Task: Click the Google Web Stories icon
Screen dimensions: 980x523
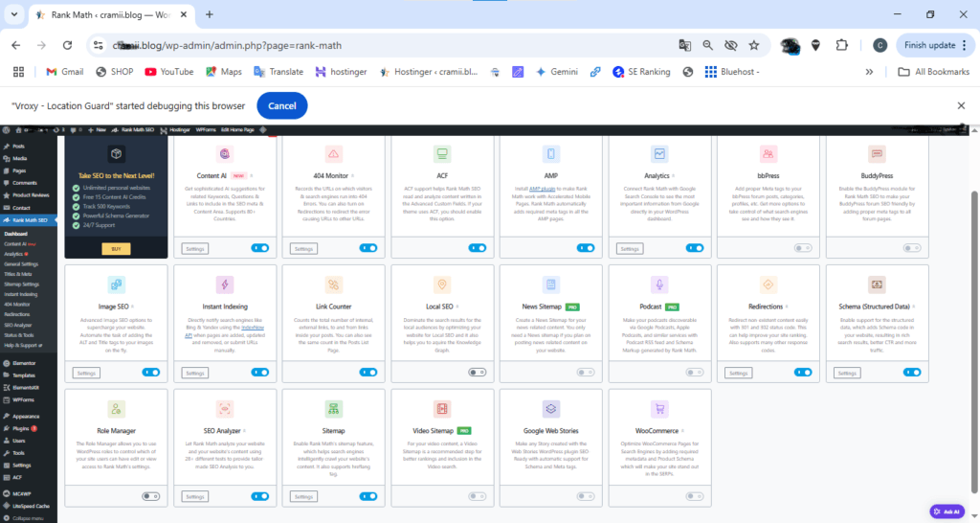Action: tap(551, 409)
